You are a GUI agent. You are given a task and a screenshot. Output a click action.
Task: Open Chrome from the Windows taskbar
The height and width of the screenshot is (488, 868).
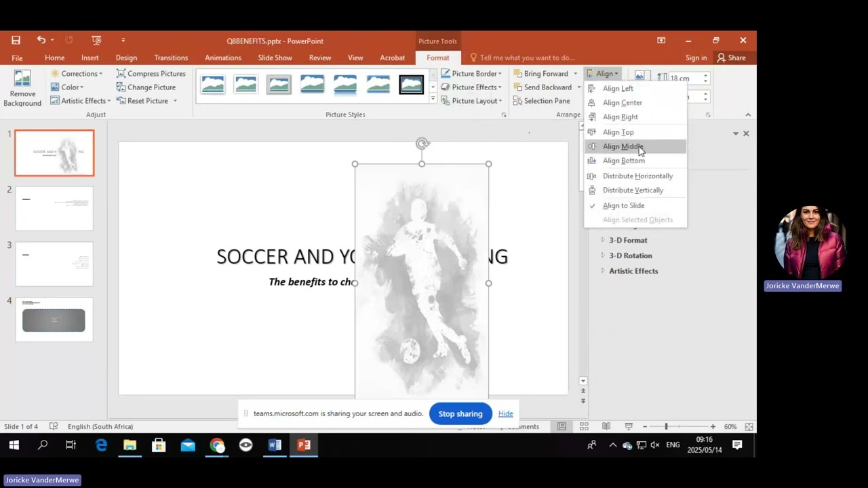(x=217, y=445)
